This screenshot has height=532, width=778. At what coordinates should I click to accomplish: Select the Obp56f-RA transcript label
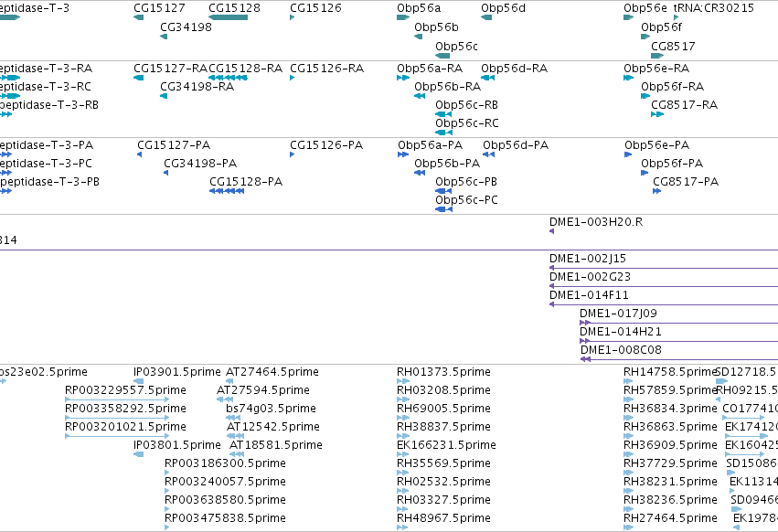(x=672, y=87)
